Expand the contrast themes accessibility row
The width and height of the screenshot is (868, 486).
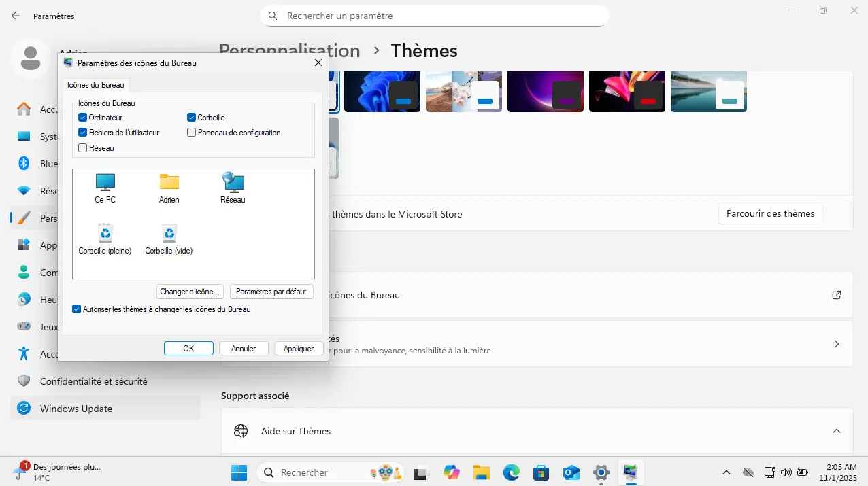coord(836,343)
